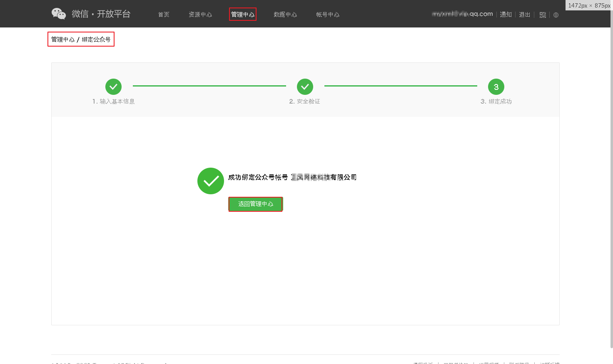The image size is (613, 364).
Task: Select 管理中心 in top navigation
Action: (x=243, y=15)
